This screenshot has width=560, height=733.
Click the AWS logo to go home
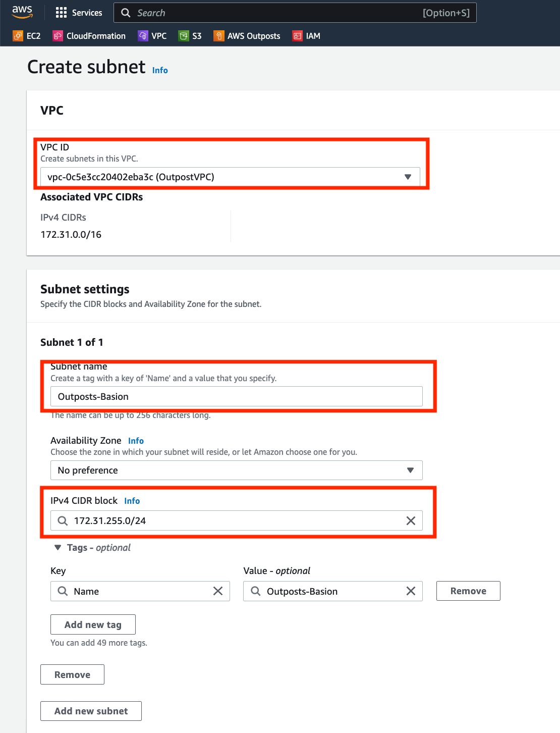click(x=22, y=12)
